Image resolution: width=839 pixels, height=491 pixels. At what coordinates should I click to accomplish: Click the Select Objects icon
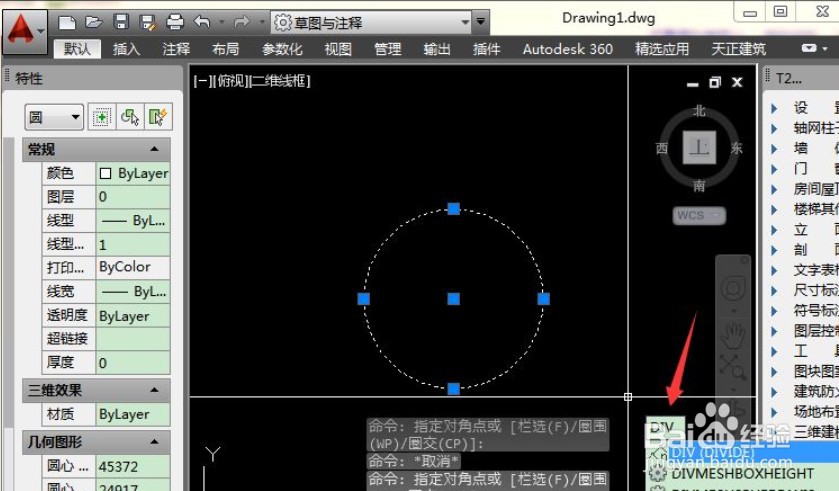pyautogui.click(x=130, y=117)
